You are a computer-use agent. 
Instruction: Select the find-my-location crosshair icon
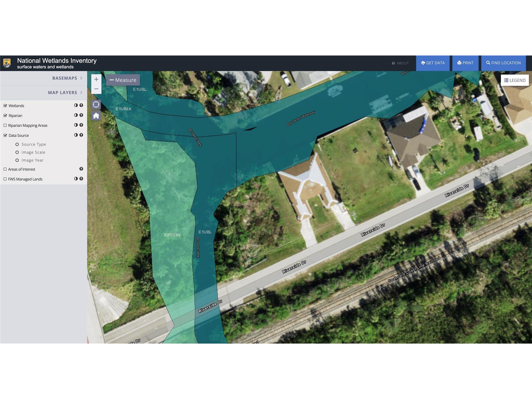[96, 104]
